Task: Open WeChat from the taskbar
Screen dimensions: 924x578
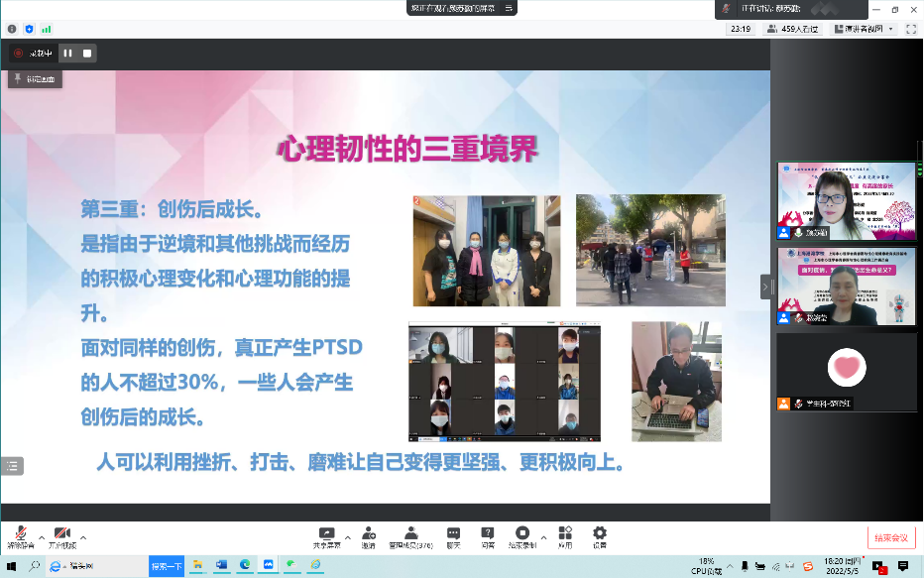Action: (291, 566)
